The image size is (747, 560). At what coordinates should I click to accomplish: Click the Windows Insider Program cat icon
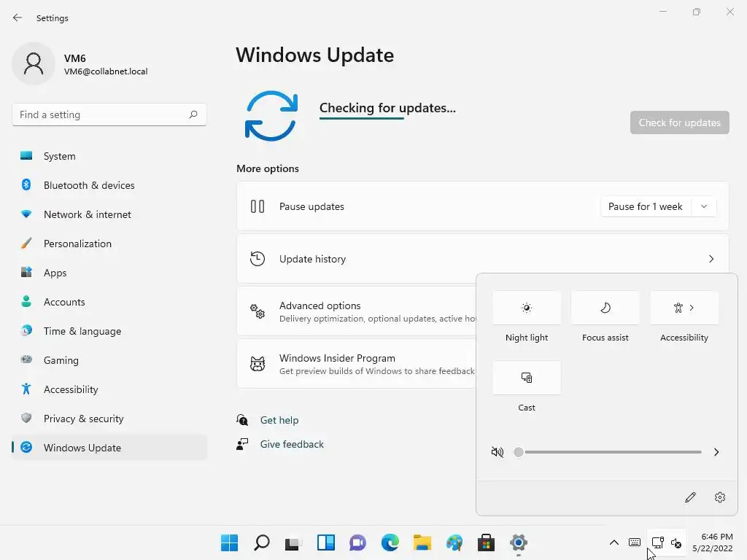[x=258, y=365]
